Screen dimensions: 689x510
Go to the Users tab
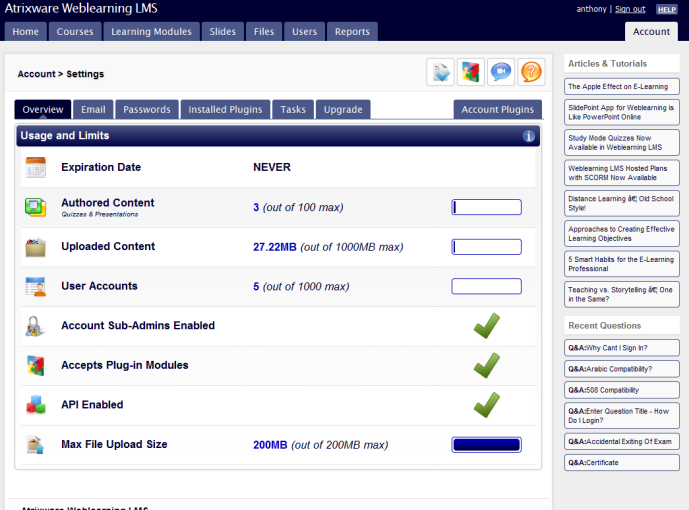pyautogui.click(x=305, y=32)
